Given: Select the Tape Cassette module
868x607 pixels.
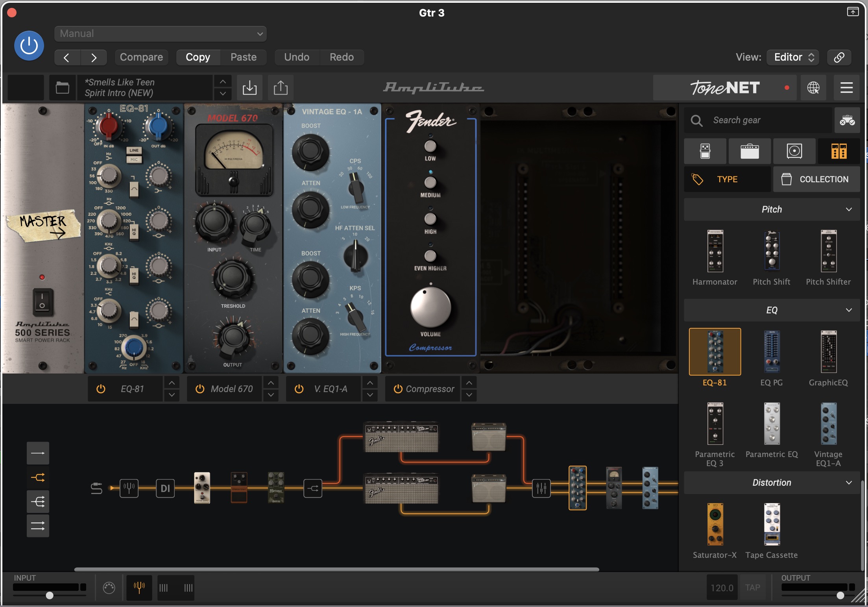Looking at the screenshot, I should [772, 531].
